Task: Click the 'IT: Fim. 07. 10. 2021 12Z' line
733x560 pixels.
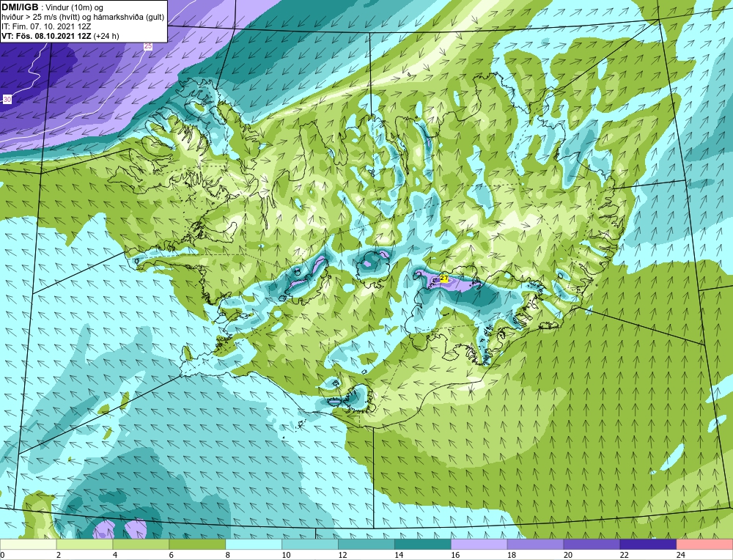Action: (46, 26)
